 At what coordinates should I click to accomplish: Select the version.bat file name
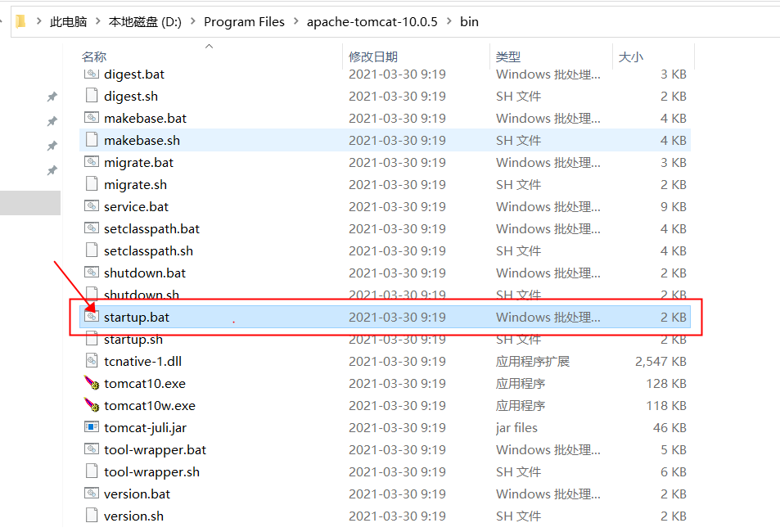[x=138, y=494]
